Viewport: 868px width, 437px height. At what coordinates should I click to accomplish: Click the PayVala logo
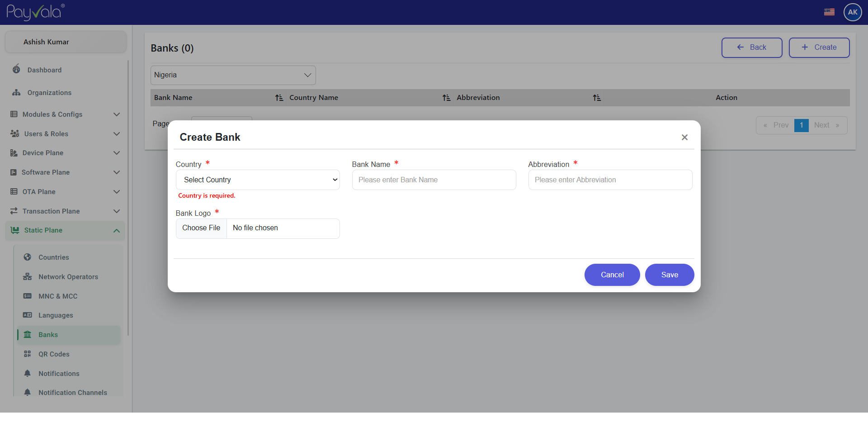[35, 12]
